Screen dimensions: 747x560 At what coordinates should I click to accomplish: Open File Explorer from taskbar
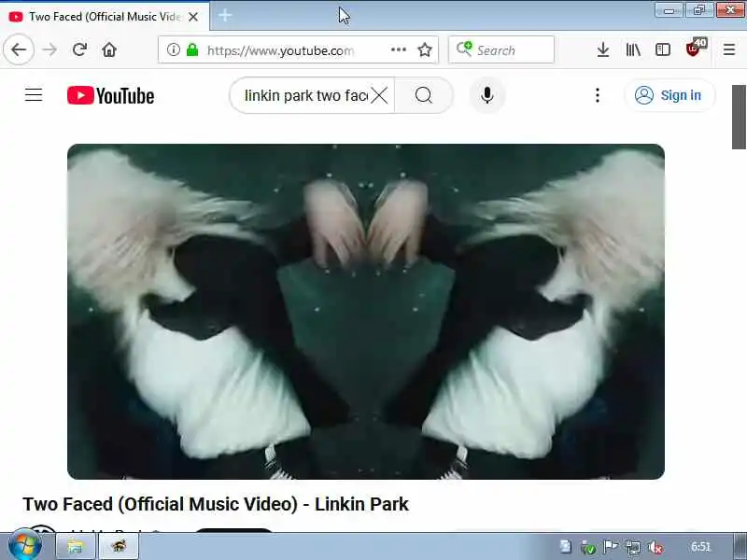pyautogui.click(x=76, y=546)
